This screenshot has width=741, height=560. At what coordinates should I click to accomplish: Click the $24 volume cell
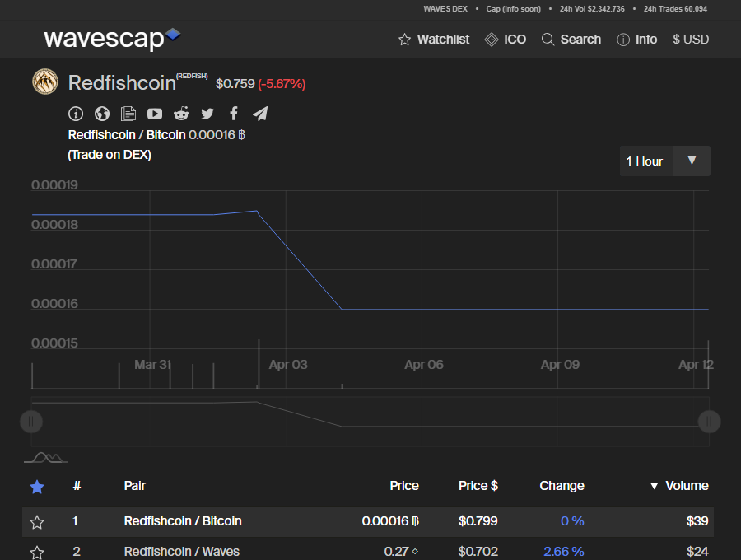(697, 552)
